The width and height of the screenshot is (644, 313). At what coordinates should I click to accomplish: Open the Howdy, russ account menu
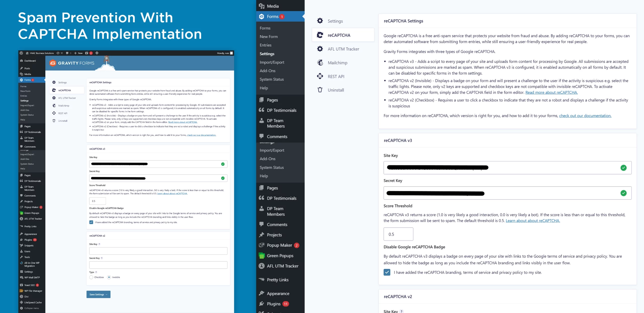pyautogui.click(x=225, y=53)
